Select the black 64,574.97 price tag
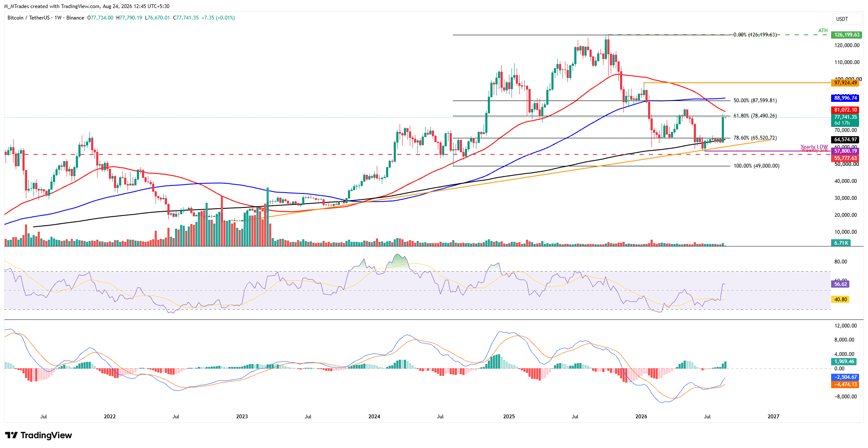This screenshot has height=448, width=868. point(846,140)
